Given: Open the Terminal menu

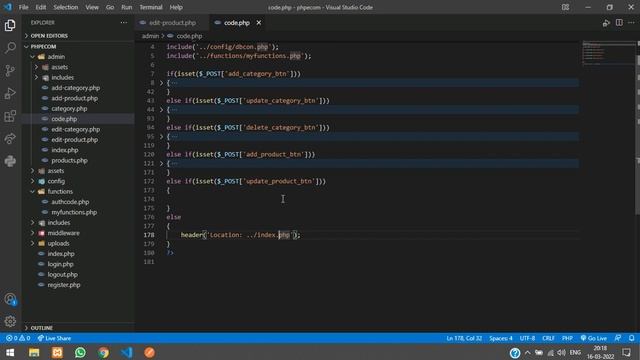Looking at the screenshot, I should (151, 7).
